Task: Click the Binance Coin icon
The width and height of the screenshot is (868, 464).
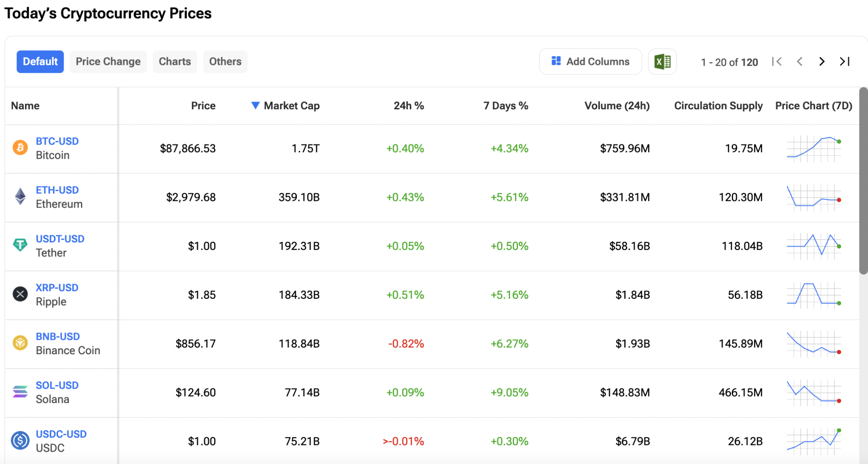Action: click(x=20, y=343)
